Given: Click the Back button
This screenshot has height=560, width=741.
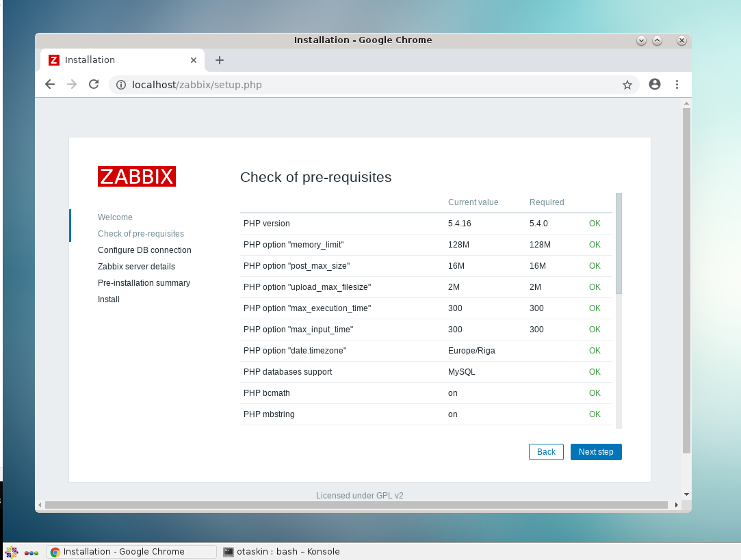Looking at the screenshot, I should (546, 452).
